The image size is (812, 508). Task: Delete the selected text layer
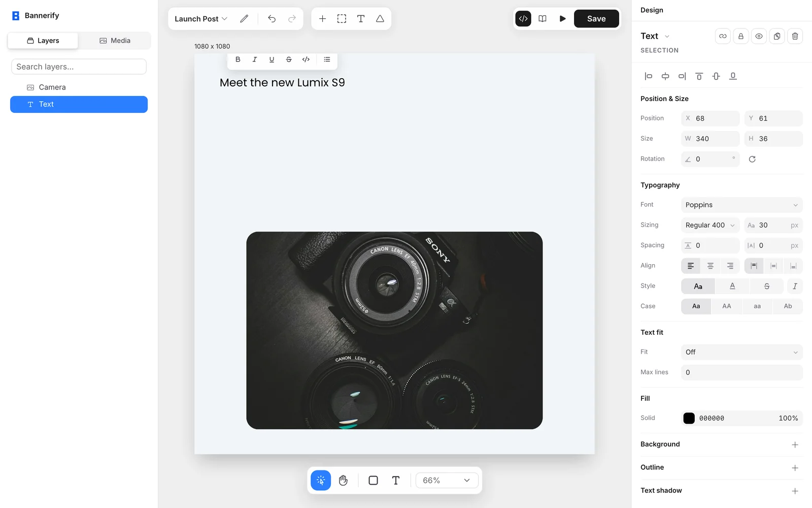click(x=795, y=36)
